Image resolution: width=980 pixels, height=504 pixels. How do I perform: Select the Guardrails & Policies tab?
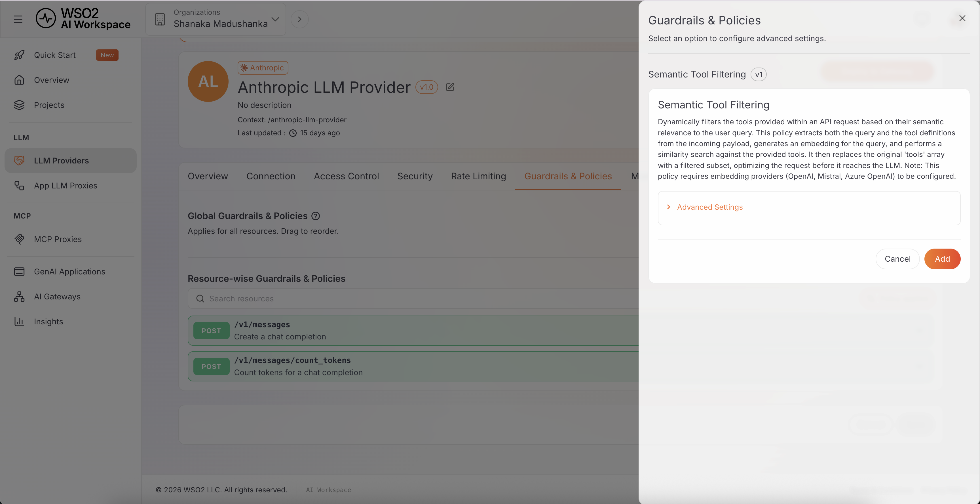tap(568, 176)
